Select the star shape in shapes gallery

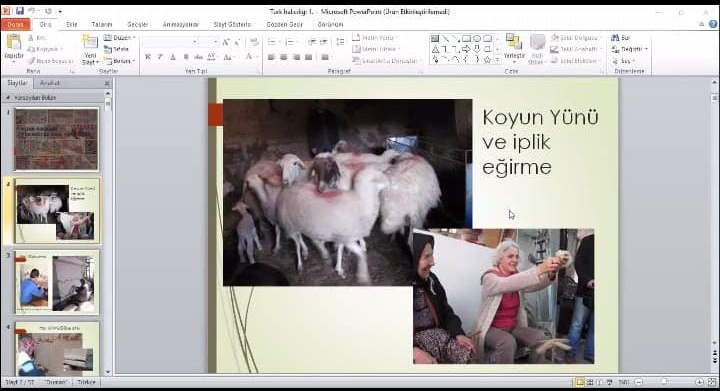coord(487,60)
